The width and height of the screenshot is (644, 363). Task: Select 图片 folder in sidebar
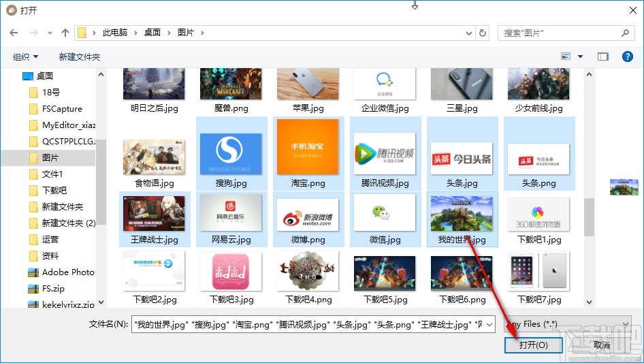point(48,158)
